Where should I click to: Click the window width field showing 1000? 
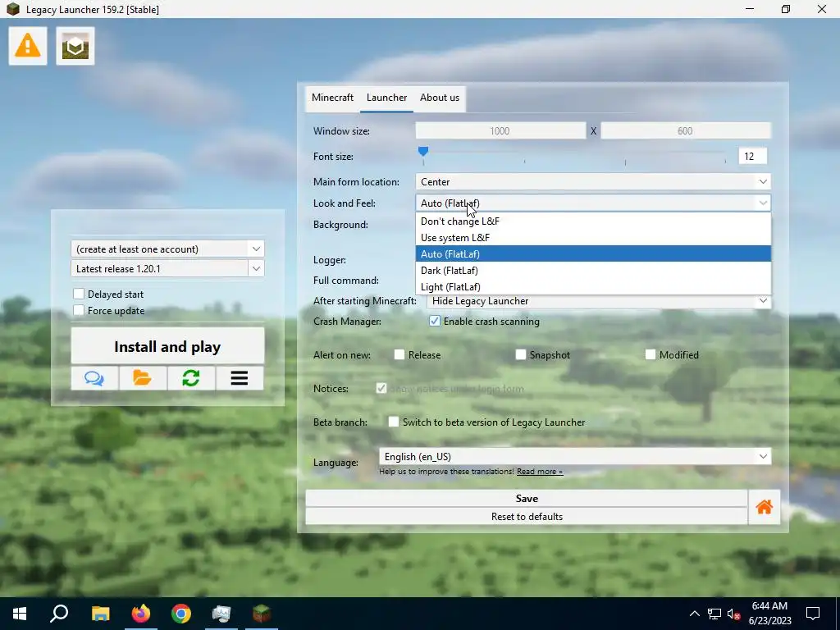(x=500, y=130)
